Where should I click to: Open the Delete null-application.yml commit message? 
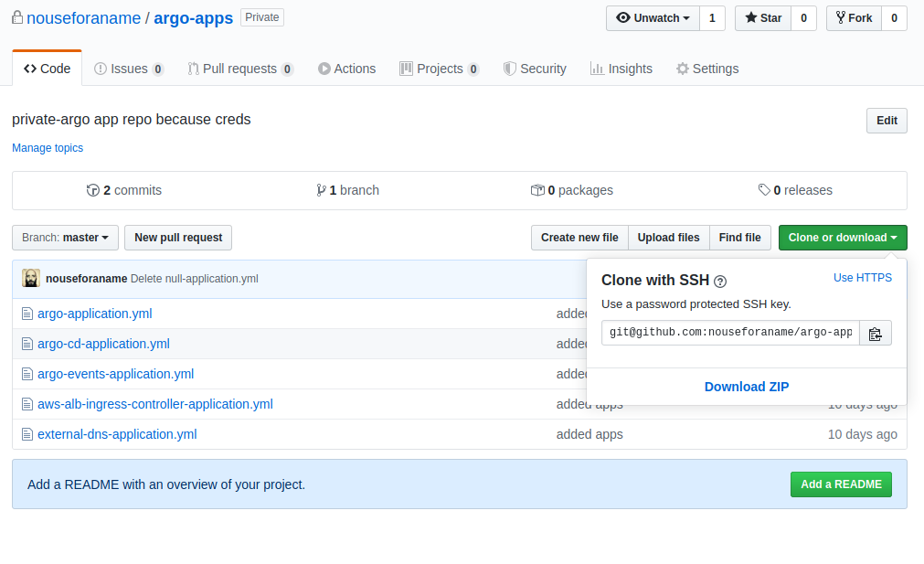coord(195,279)
